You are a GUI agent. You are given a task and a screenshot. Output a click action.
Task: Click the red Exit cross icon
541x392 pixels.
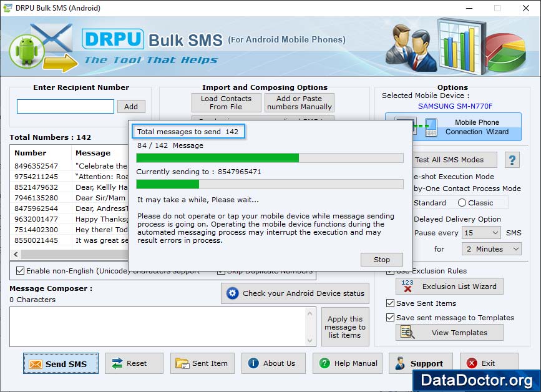[472, 363]
